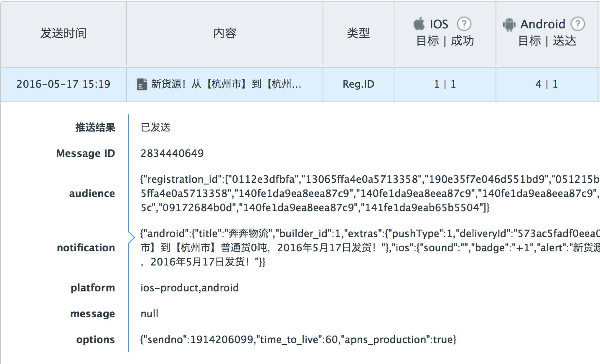The height and width of the screenshot is (364, 600).
Task: Click the IOS count 1 | 1 cell
Action: pyautogui.click(x=445, y=84)
